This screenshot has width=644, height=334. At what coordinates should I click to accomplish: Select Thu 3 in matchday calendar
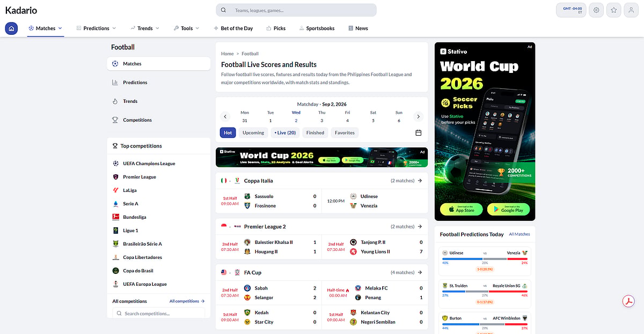tap(321, 116)
